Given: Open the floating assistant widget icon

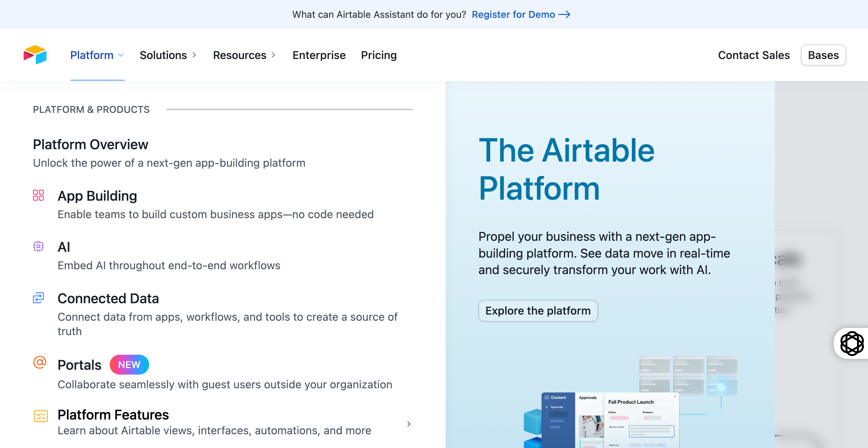Looking at the screenshot, I should point(852,343).
